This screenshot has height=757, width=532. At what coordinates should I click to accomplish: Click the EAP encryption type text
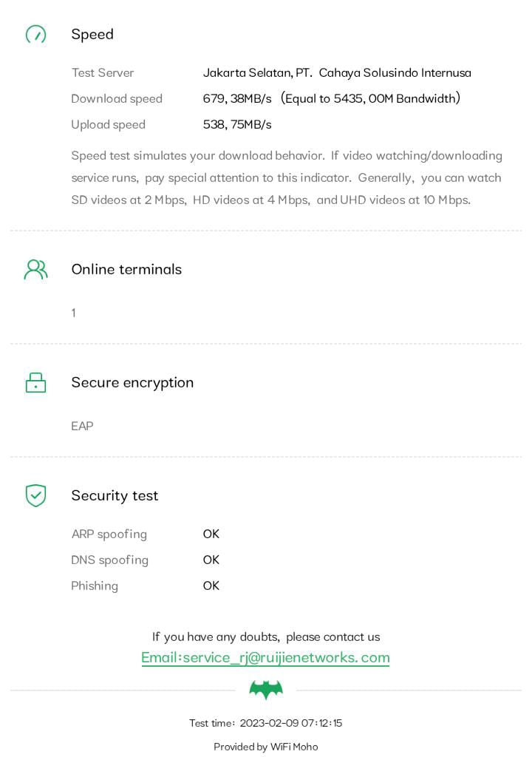pyautogui.click(x=82, y=426)
